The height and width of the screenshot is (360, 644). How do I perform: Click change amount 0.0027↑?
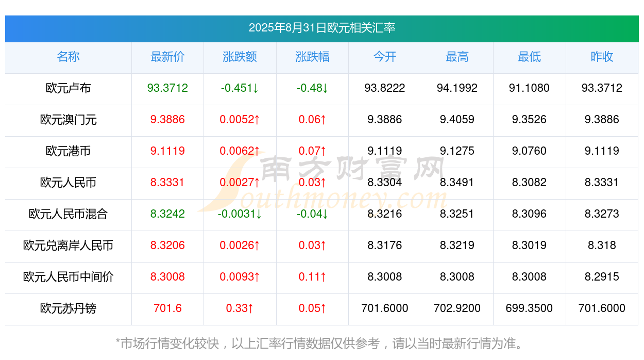point(240,183)
